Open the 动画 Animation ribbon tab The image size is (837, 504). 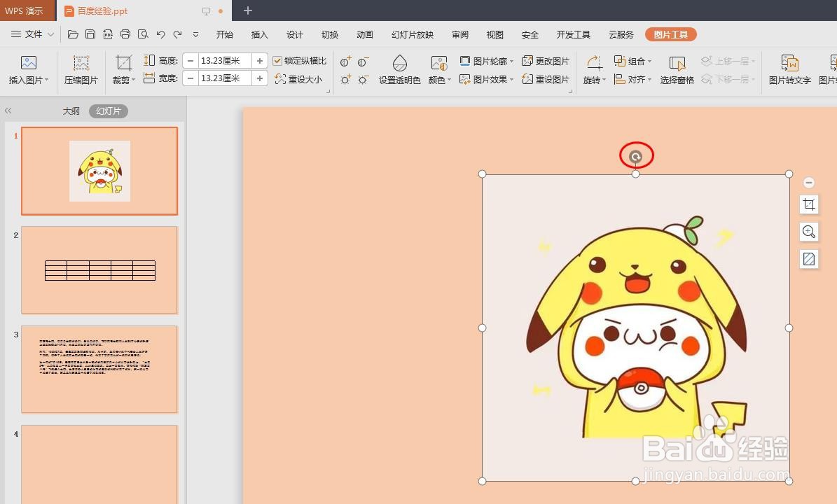tap(365, 35)
